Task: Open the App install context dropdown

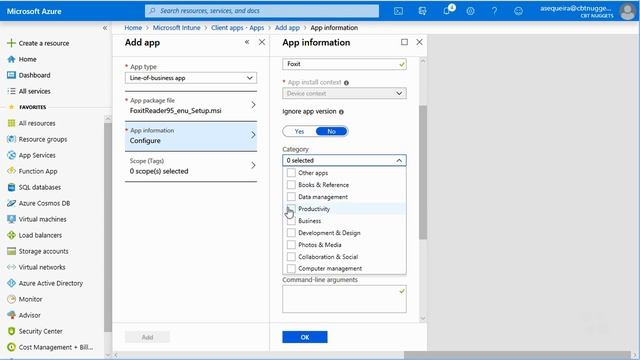Action: click(x=344, y=93)
